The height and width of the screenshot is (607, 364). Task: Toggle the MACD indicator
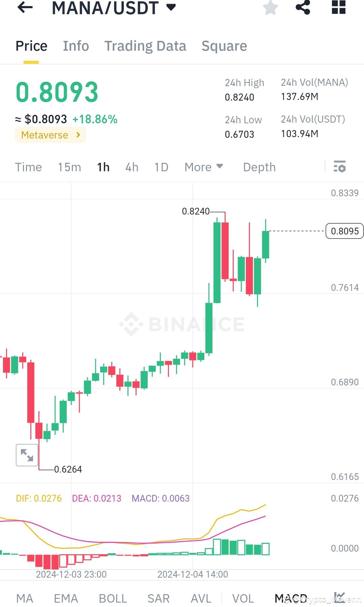[x=291, y=598]
